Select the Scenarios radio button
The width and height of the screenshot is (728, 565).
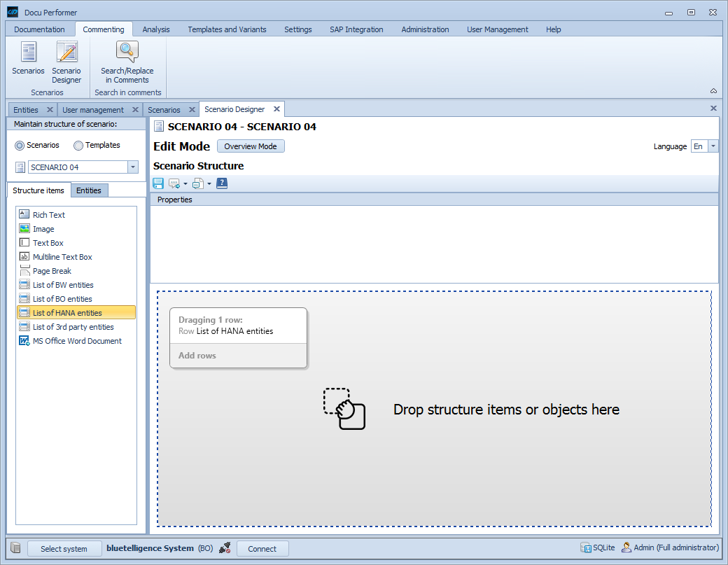19,145
